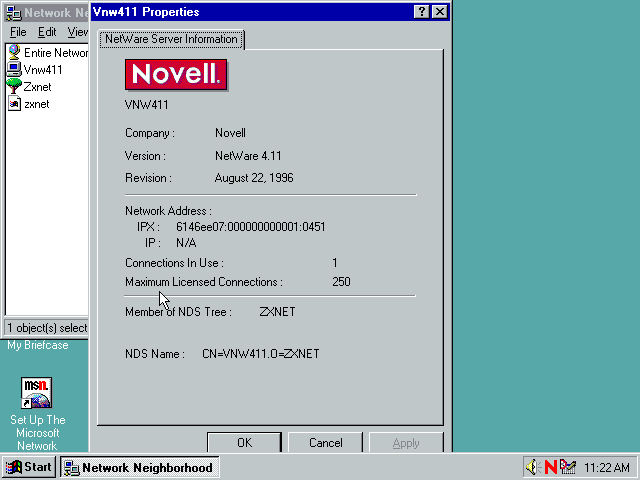Click the VNW411 server name text
The width and height of the screenshot is (640, 480).
pos(147,105)
